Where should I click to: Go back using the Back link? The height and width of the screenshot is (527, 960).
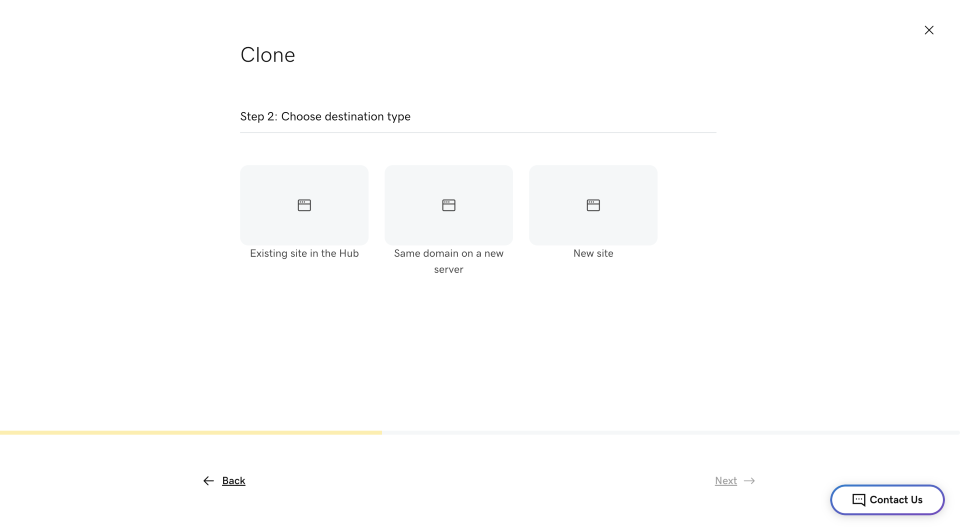click(233, 481)
